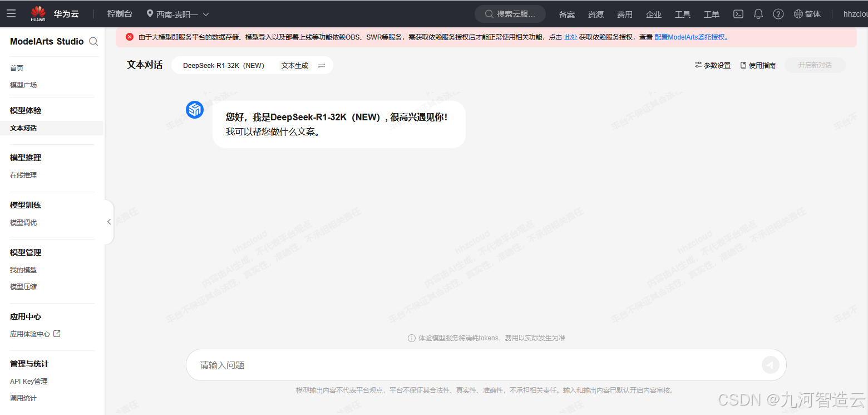
Task: Open 在线推理 in sidebar
Action: click(23, 175)
